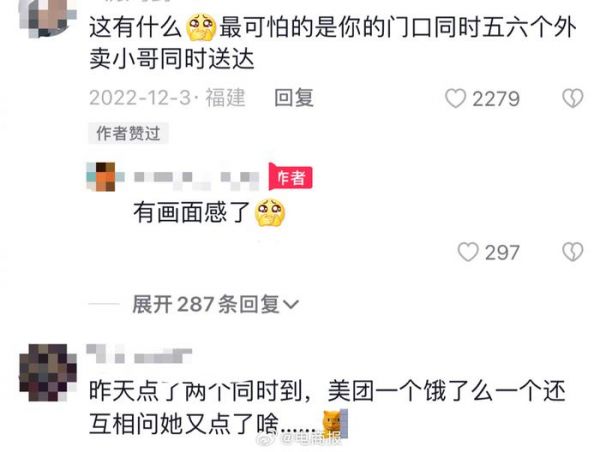Open the blurred author username
The height and width of the screenshot is (452, 600).
click(x=197, y=180)
